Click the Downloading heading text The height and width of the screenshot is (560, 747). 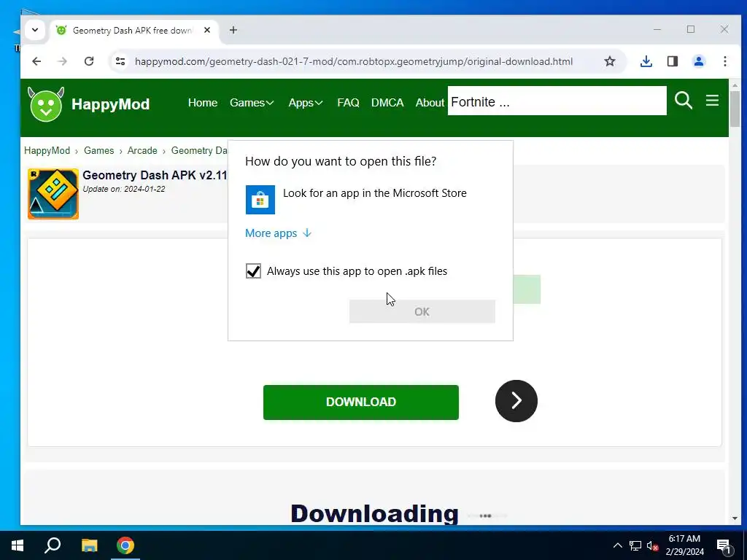(374, 513)
